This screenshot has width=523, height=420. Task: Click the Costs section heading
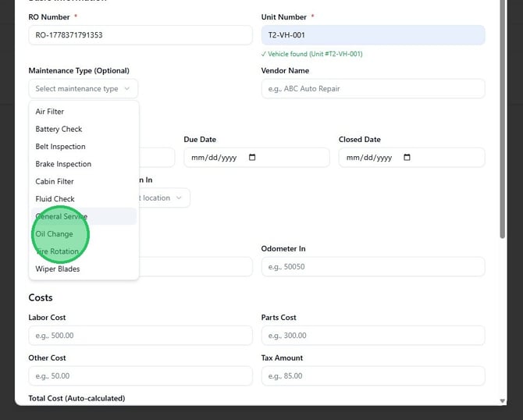click(41, 297)
